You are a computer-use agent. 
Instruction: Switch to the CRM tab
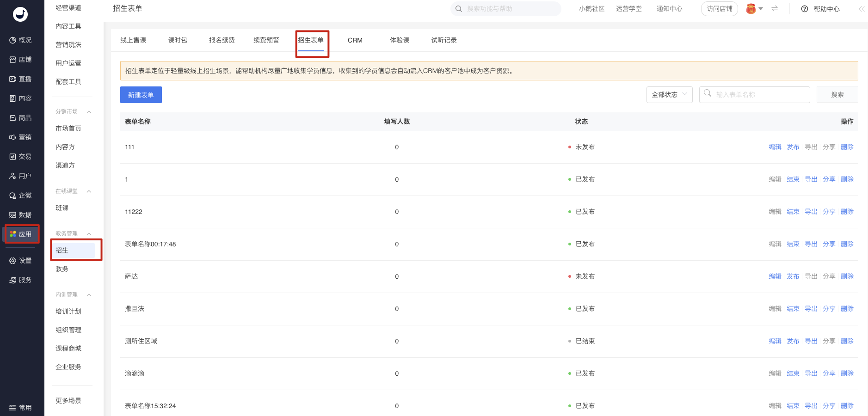pyautogui.click(x=355, y=40)
